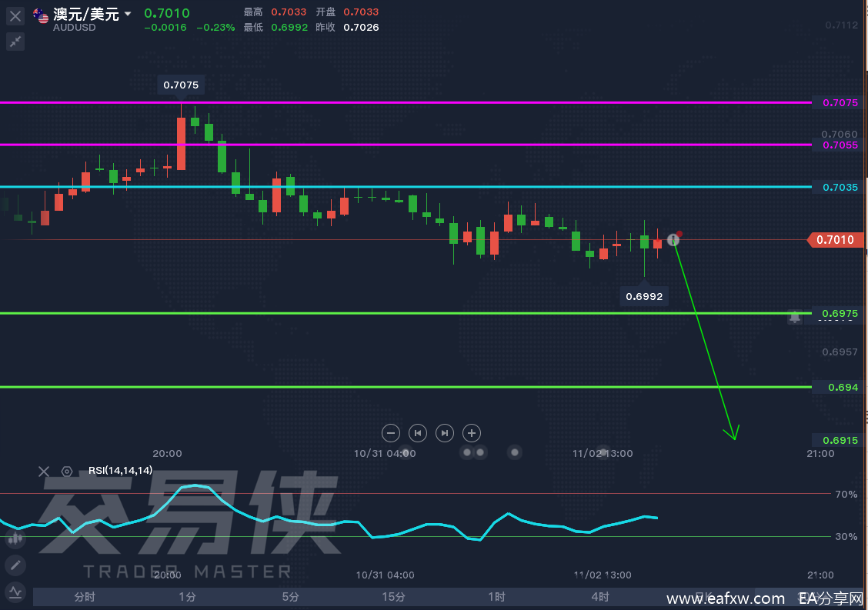868x610 pixels.
Task: Click the event dot beside the 10/31 04:00 label
Action: (x=406, y=453)
